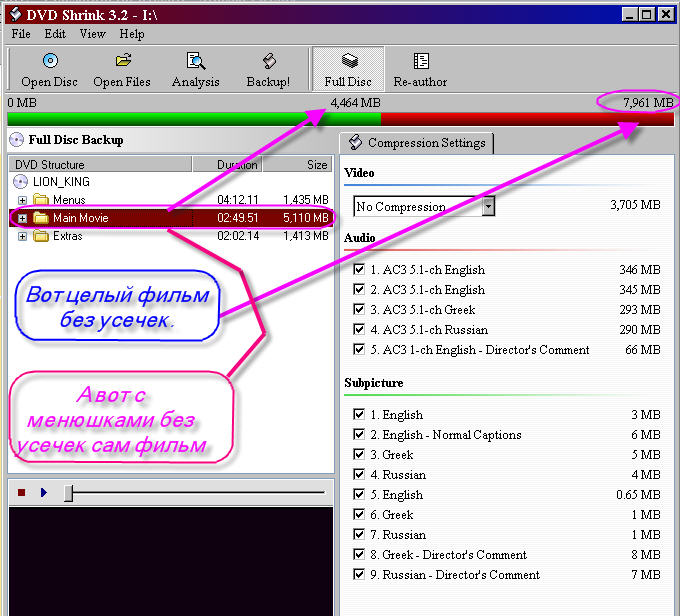This screenshot has height=616, width=680.
Task: Uncheck audio 2. AC3 5.1-ch English
Action: click(x=359, y=289)
